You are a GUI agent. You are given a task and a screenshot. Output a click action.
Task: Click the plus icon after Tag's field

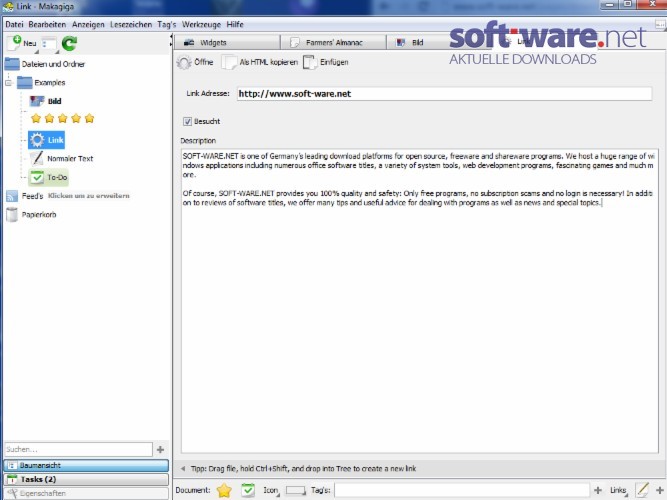point(598,491)
